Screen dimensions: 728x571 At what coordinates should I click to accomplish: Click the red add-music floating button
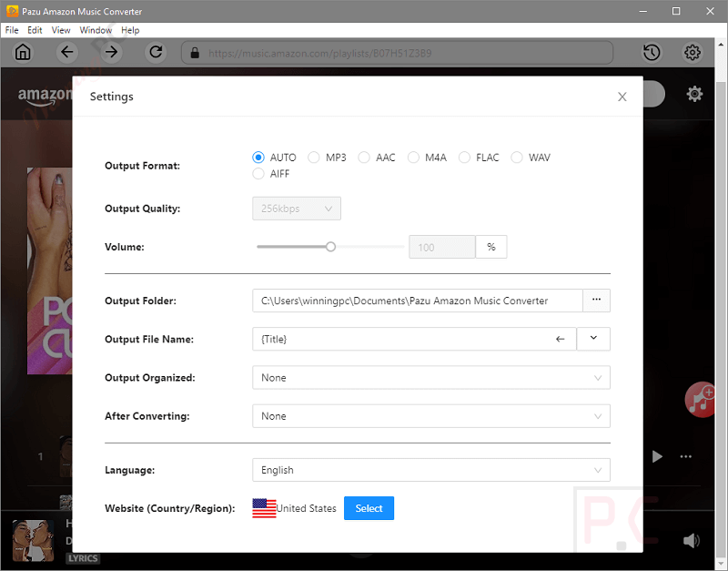(x=700, y=400)
